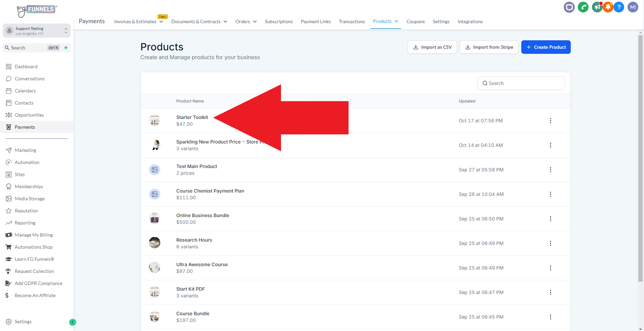Click the Settings gear in sidebar
The height and width of the screenshot is (331, 644).
click(x=9, y=322)
